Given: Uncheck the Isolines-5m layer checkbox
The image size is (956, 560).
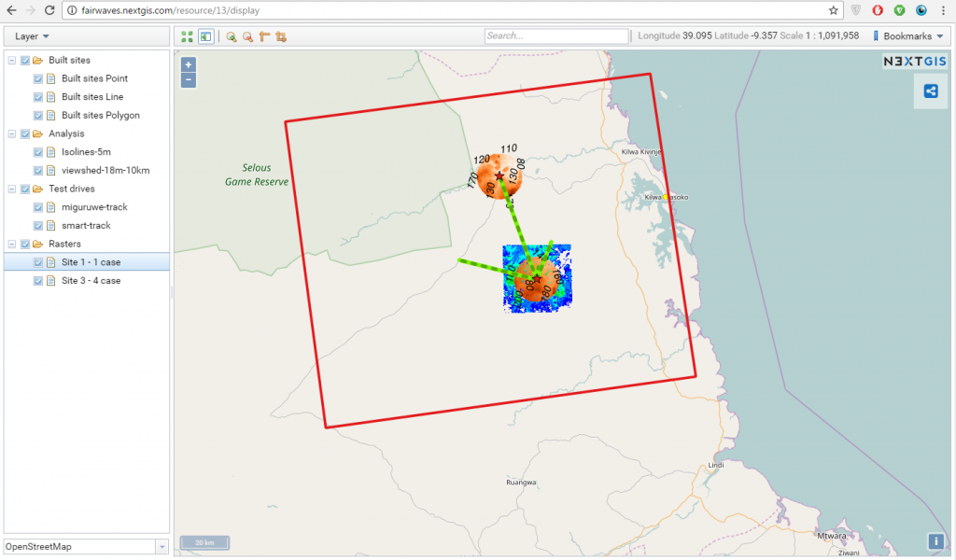Looking at the screenshot, I should [x=38, y=152].
